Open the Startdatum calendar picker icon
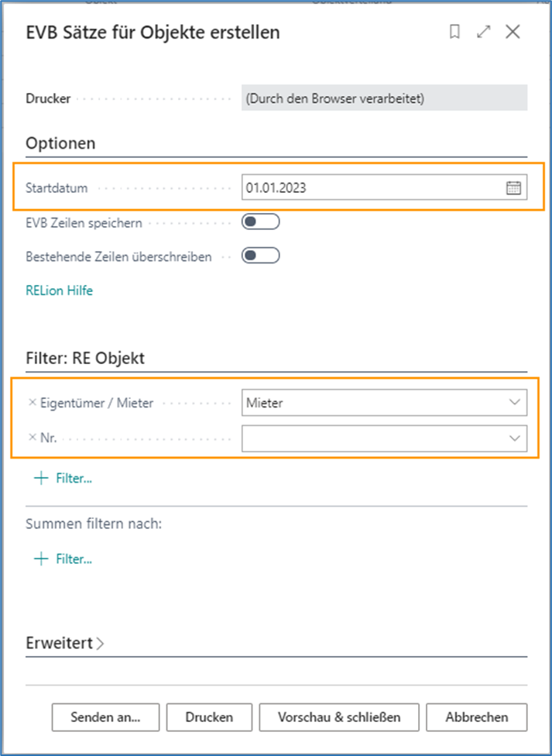This screenshot has height=756, width=552. click(x=513, y=187)
